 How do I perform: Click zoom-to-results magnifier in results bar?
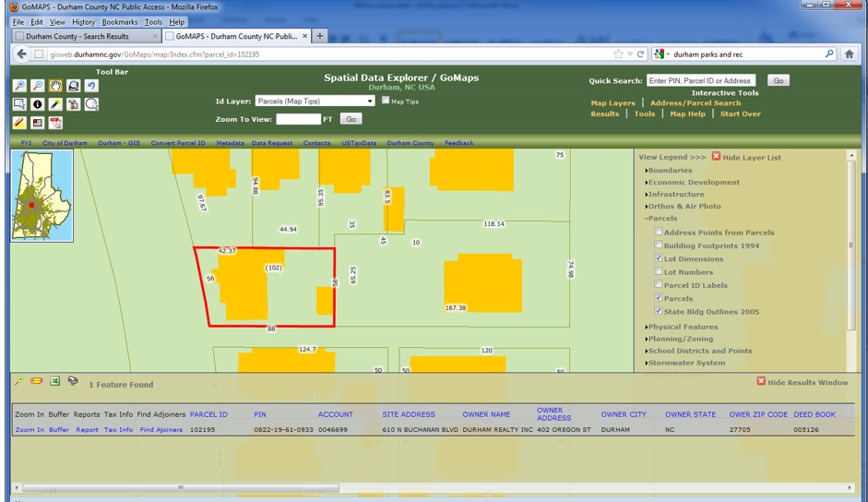coord(18,381)
